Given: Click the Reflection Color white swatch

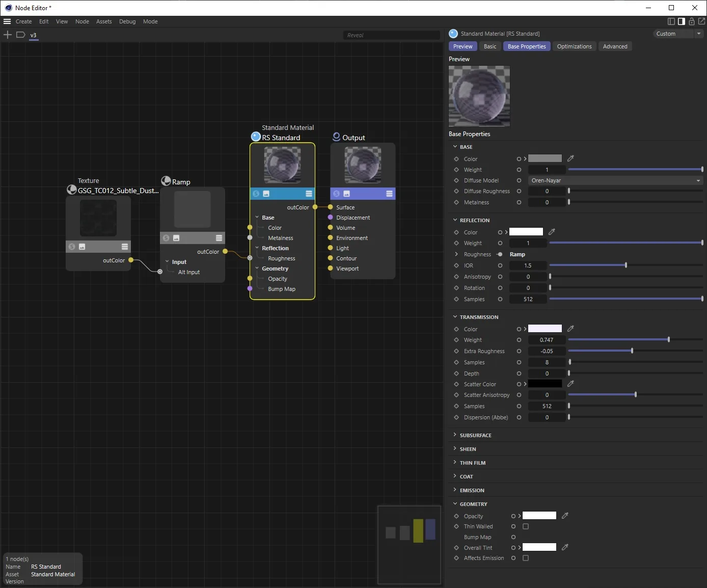Looking at the screenshot, I should tap(526, 232).
